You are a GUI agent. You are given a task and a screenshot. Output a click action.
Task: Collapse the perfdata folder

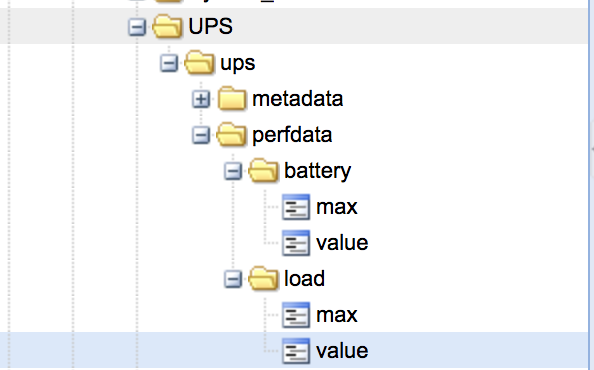201,135
